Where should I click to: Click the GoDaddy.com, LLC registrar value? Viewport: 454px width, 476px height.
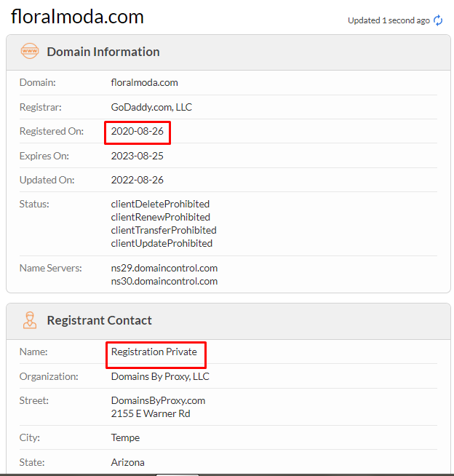151,107
